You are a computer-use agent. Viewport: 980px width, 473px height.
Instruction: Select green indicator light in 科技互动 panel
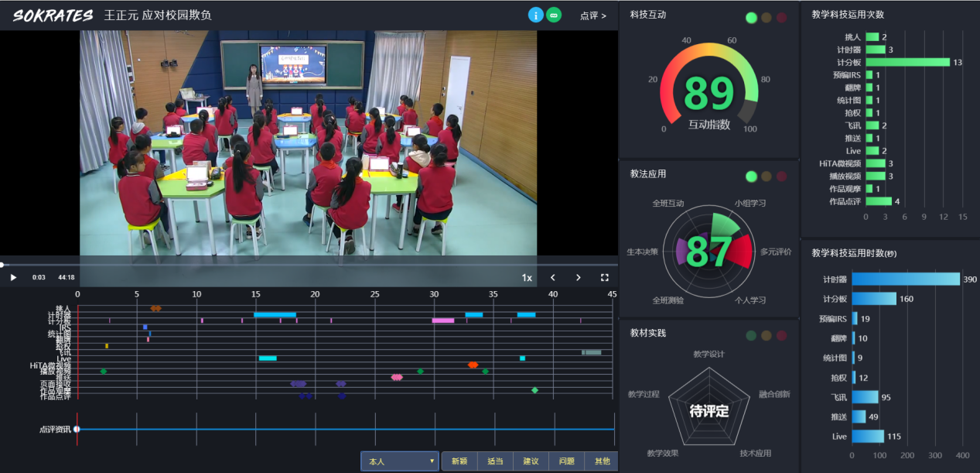pyautogui.click(x=751, y=18)
